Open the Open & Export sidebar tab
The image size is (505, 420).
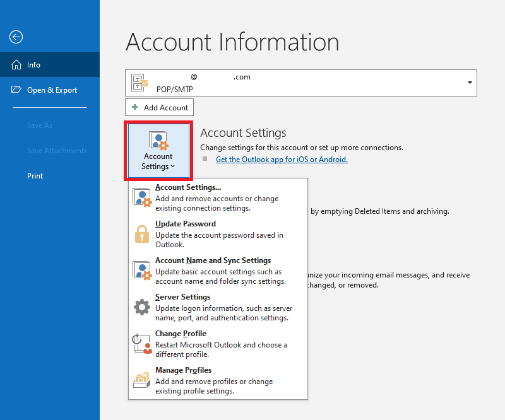(x=52, y=90)
